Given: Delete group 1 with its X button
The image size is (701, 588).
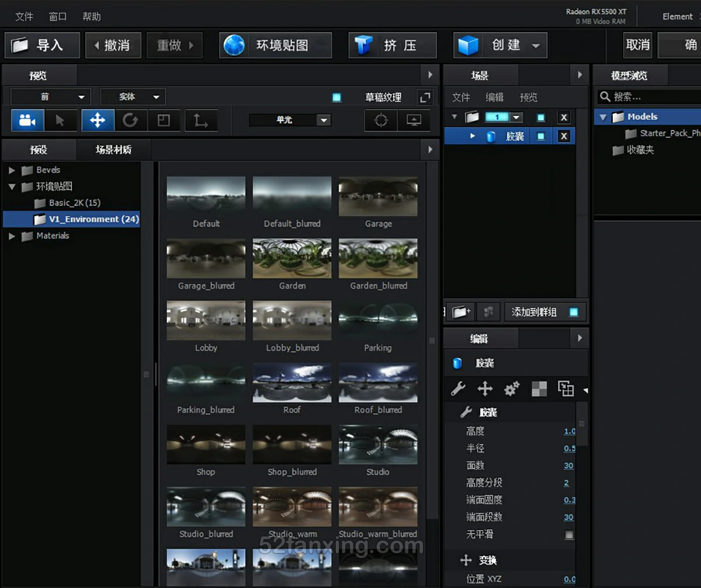Looking at the screenshot, I should coord(564,117).
